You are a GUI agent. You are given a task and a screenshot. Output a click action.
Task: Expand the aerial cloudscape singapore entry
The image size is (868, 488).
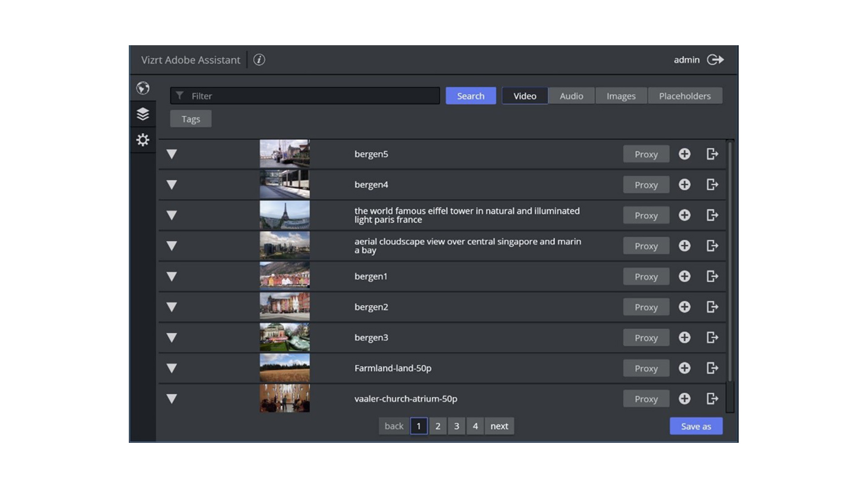[171, 246]
